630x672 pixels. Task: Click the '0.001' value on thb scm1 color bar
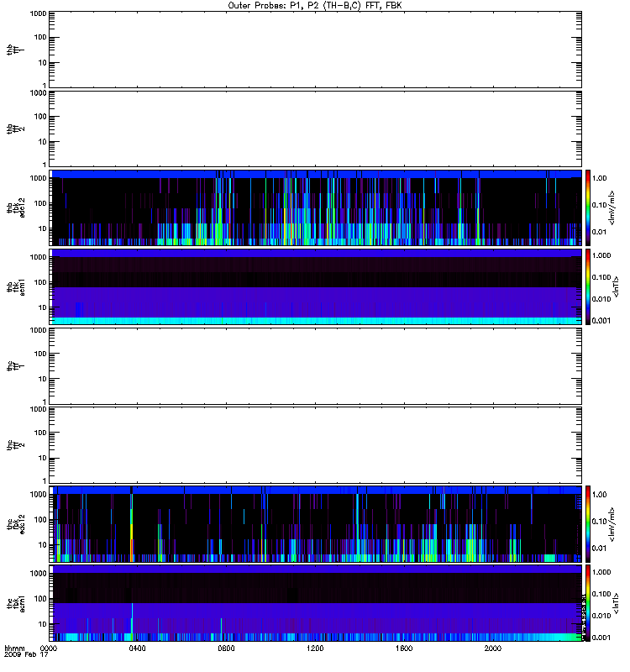(x=601, y=321)
